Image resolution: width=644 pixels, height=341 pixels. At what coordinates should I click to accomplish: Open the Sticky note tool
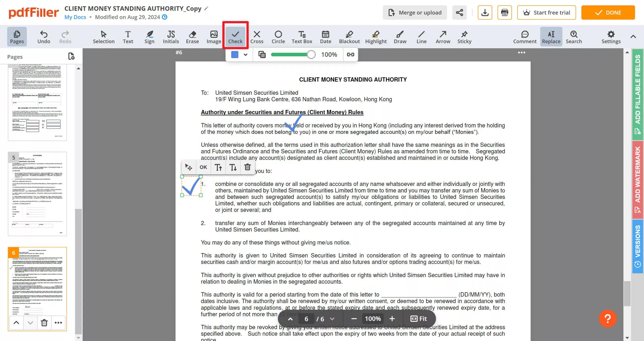tap(464, 36)
